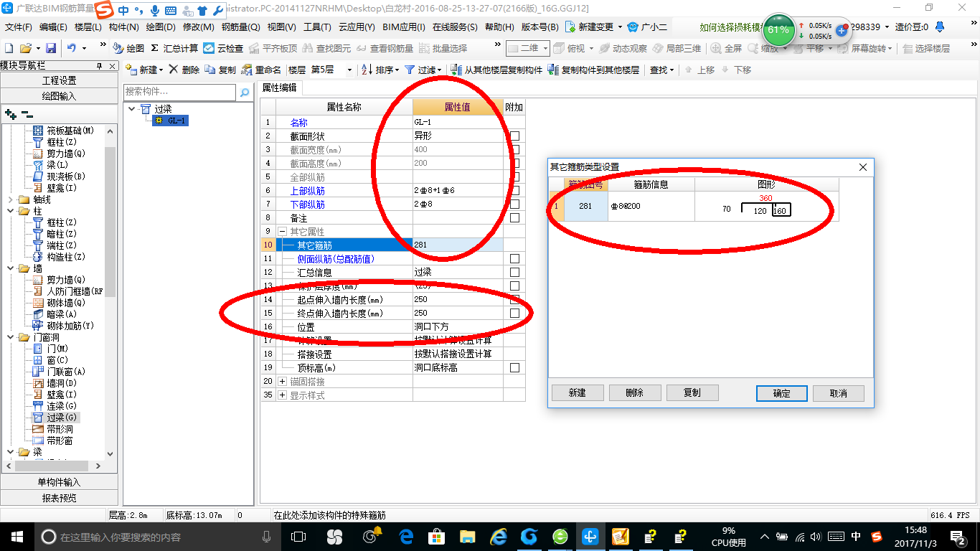The width and height of the screenshot is (980, 551).
Task: Run 汇总计算 summary calculation
Action: coord(174,48)
